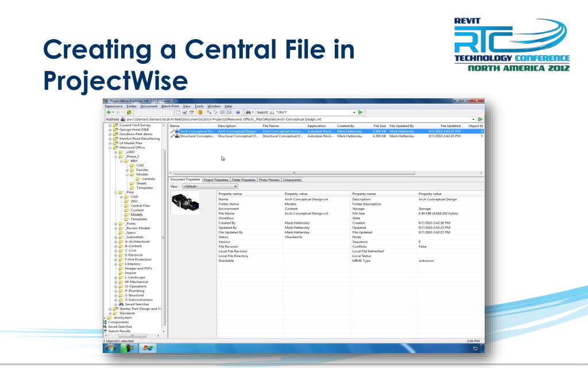Click the Up-one-folder icon in toolbar
The width and height of the screenshot is (588, 368).
pyautogui.click(x=129, y=112)
